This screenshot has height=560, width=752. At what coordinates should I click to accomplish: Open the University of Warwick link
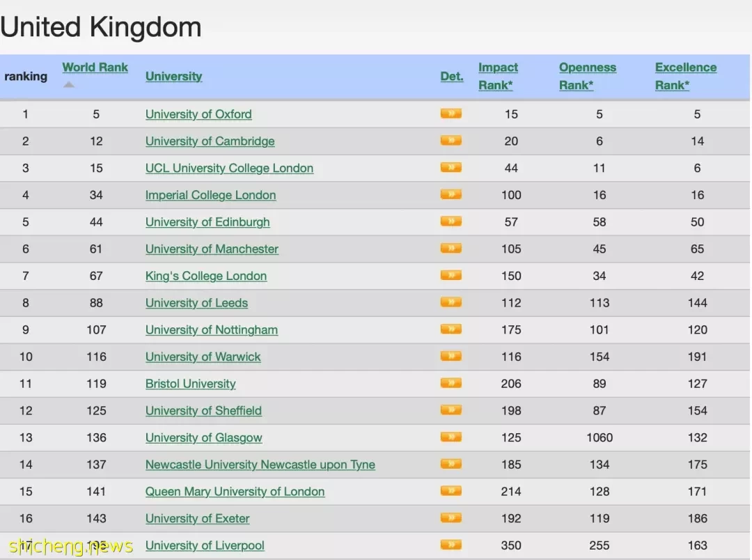[x=203, y=357]
